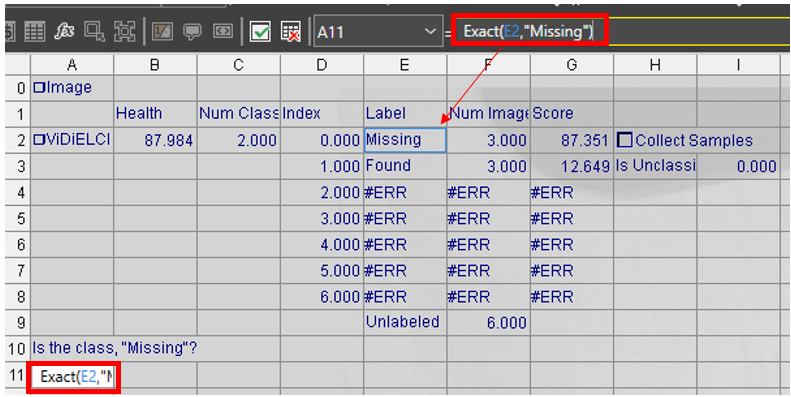
Task: Select the 6.000 Num Image cell beside Unlabeled
Action: [x=488, y=322]
